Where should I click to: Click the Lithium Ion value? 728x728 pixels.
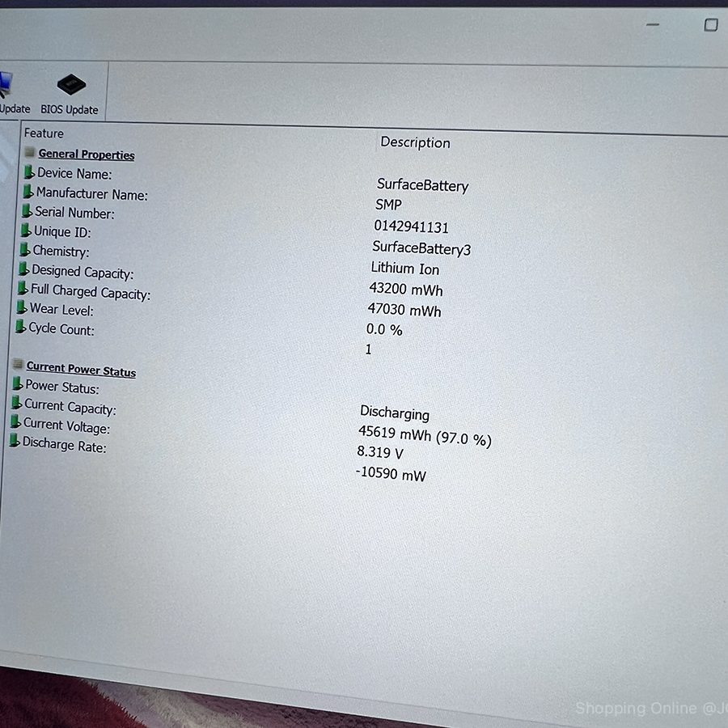coord(405,269)
